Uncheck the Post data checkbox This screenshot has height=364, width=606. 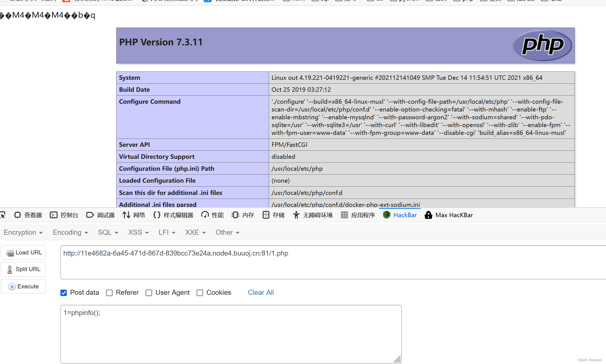tap(64, 293)
